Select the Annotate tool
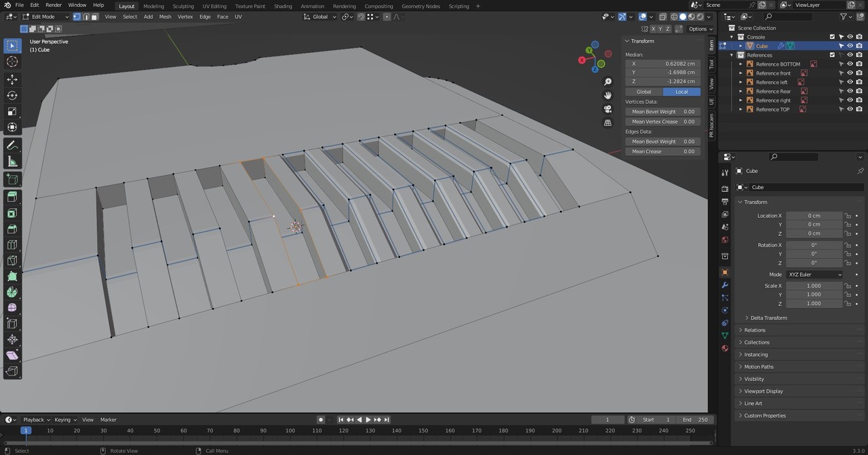Image resolution: width=868 pixels, height=455 pixels. click(12, 144)
